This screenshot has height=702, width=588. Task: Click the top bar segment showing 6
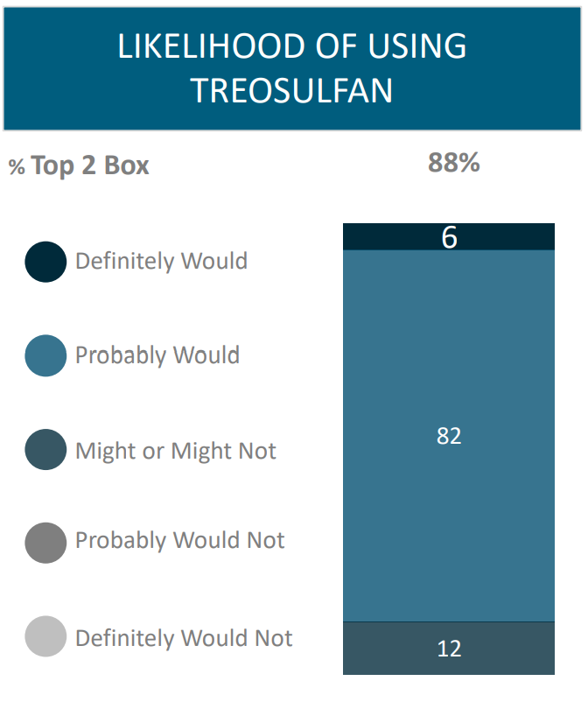(449, 237)
